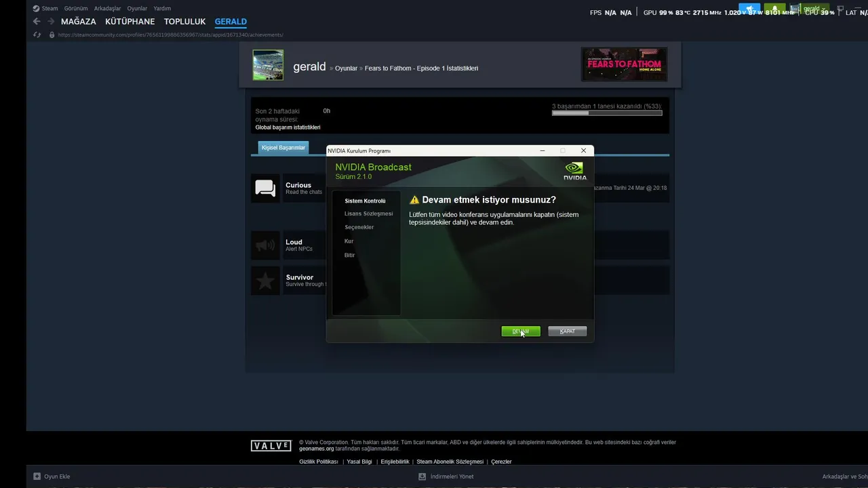Open the geonames.org link

click(317, 449)
